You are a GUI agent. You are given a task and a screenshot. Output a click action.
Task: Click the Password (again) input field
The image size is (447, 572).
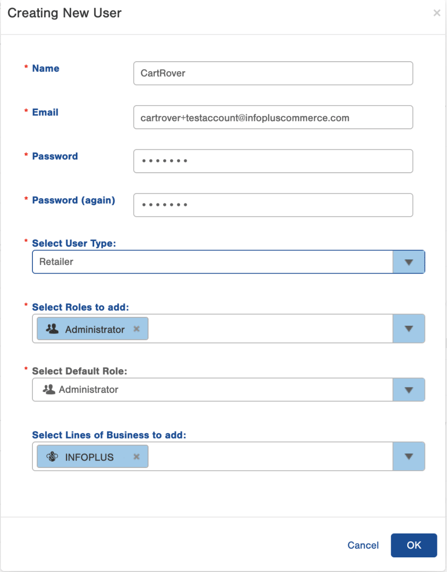pos(273,205)
